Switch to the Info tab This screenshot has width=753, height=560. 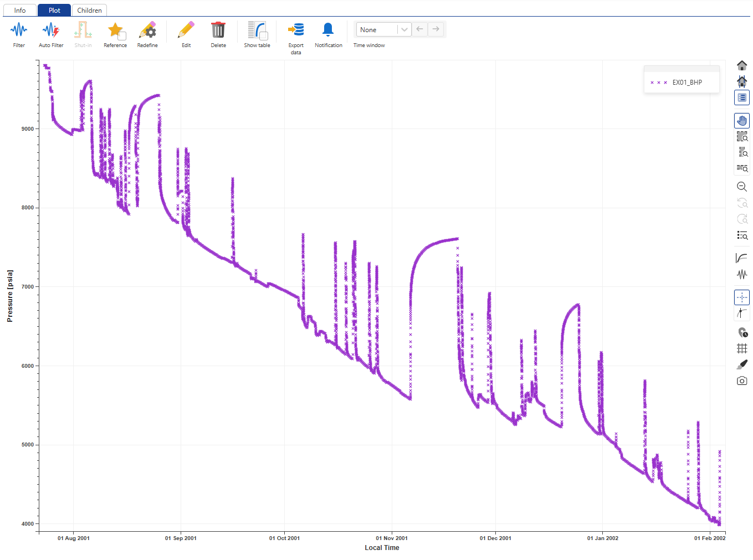click(x=19, y=10)
